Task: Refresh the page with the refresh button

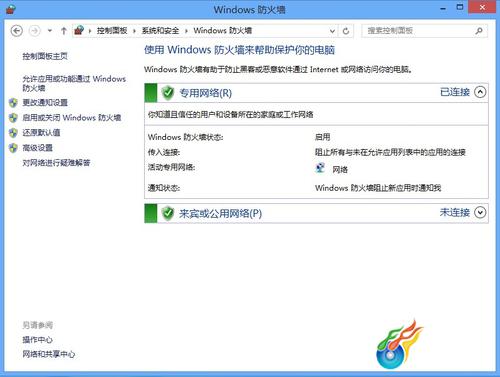Action: click(346, 31)
